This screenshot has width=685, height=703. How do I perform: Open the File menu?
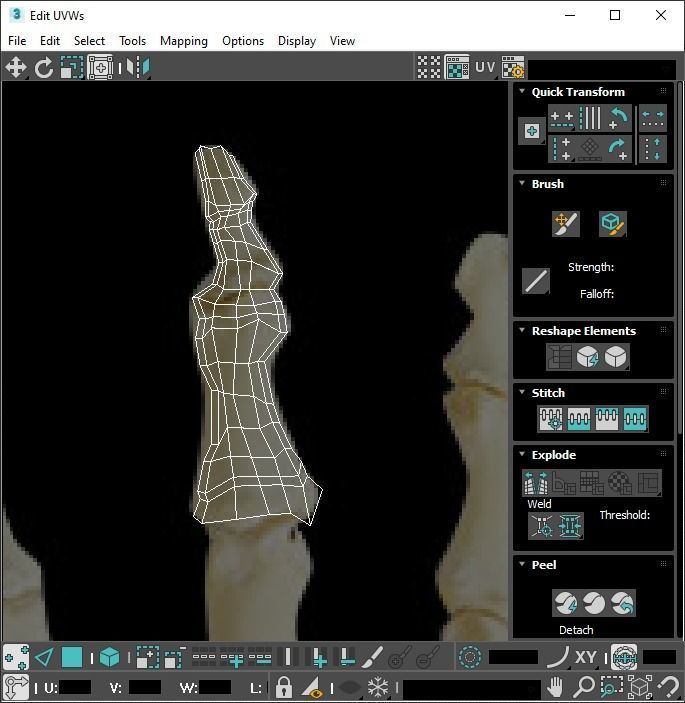[17, 41]
